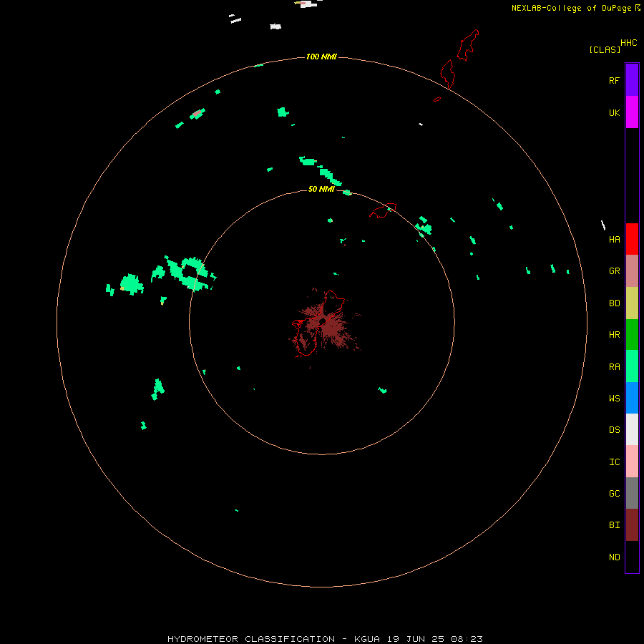Click the GC gray legend swatch

pos(632,493)
